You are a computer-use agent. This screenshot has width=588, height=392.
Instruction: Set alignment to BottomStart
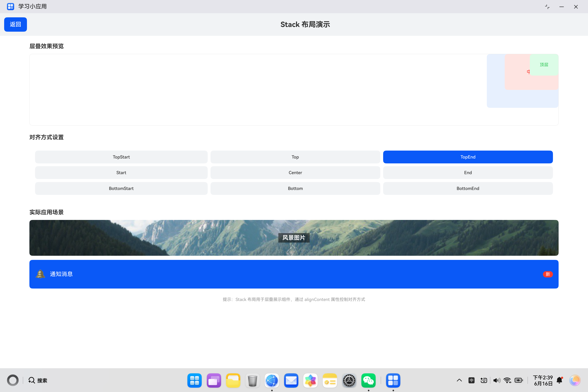(x=121, y=188)
